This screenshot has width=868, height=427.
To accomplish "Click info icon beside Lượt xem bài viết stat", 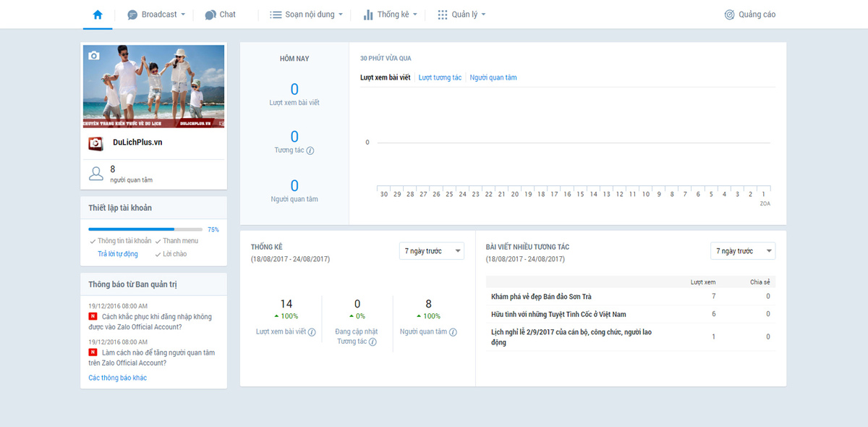I will [x=312, y=332].
